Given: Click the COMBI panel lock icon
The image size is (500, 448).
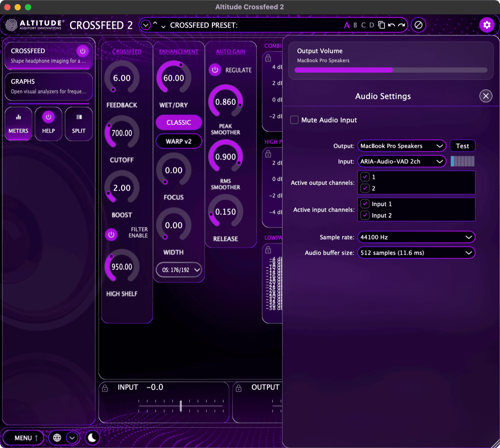Looking at the screenshot, I should point(268,58).
